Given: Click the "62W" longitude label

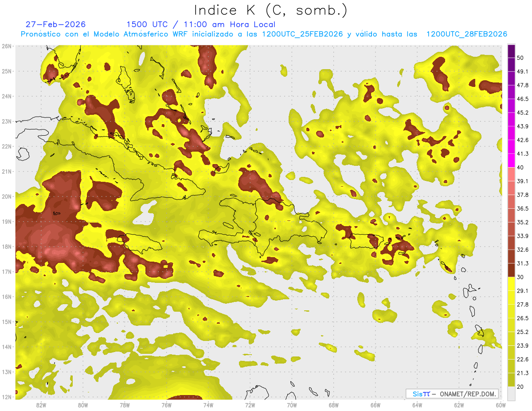Looking at the screenshot, I should [459, 405].
